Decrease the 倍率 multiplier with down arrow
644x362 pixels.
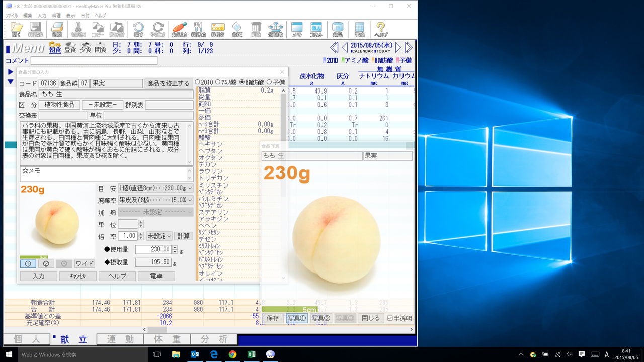(140, 238)
